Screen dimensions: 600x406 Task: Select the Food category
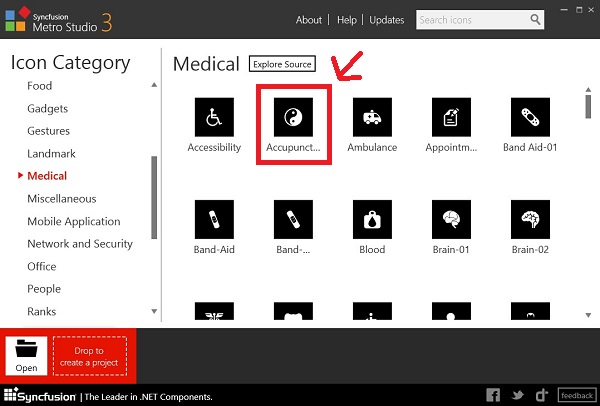tap(39, 86)
